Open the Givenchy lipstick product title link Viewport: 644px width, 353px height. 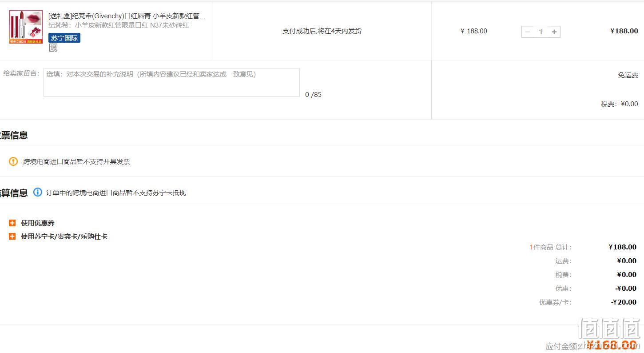(x=127, y=16)
